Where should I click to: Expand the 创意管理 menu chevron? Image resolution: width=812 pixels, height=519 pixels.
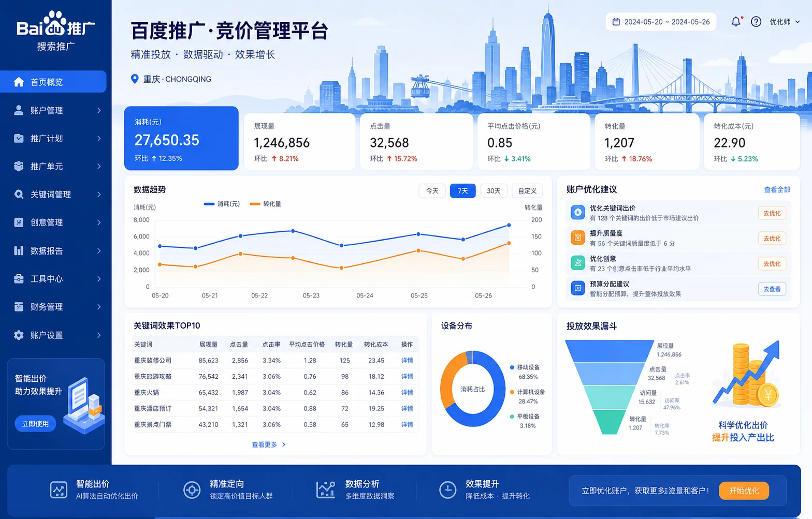click(99, 223)
